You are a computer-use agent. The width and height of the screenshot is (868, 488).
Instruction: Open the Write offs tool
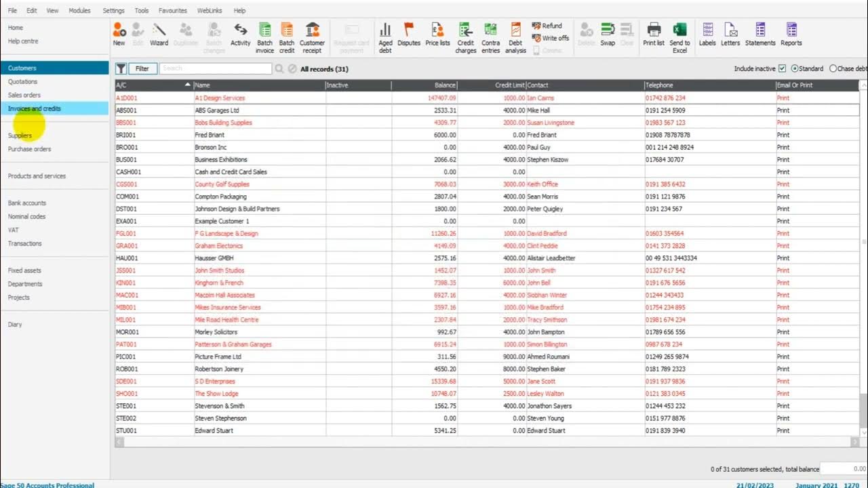(x=551, y=38)
